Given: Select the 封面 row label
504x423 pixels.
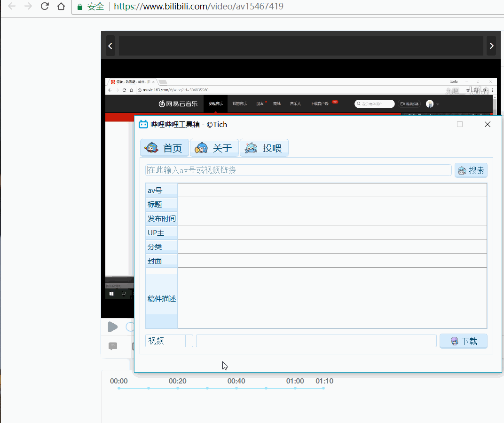Looking at the screenshot, I should pyautogui.click(x=161, y=261).
